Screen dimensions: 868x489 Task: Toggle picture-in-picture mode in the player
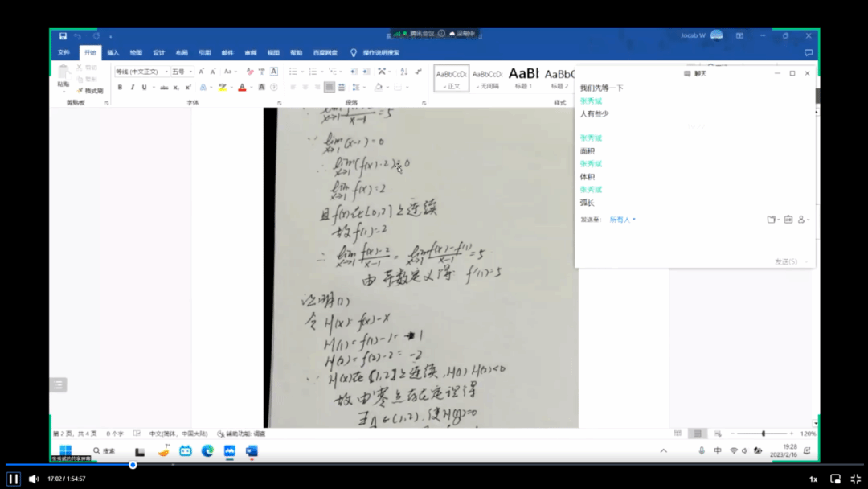click(x=835, y=479)
